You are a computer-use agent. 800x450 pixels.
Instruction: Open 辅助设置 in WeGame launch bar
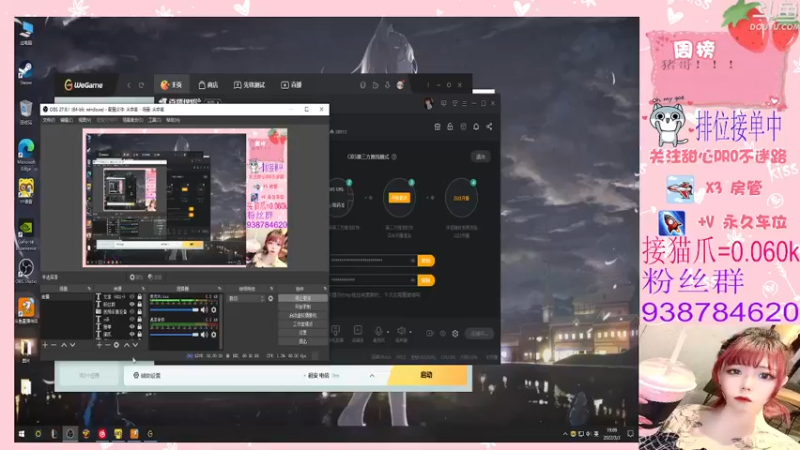[x=147, y=376]
